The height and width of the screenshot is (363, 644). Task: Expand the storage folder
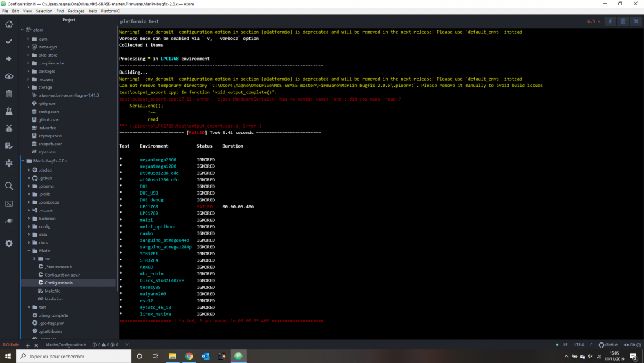(x=28, y=88)
